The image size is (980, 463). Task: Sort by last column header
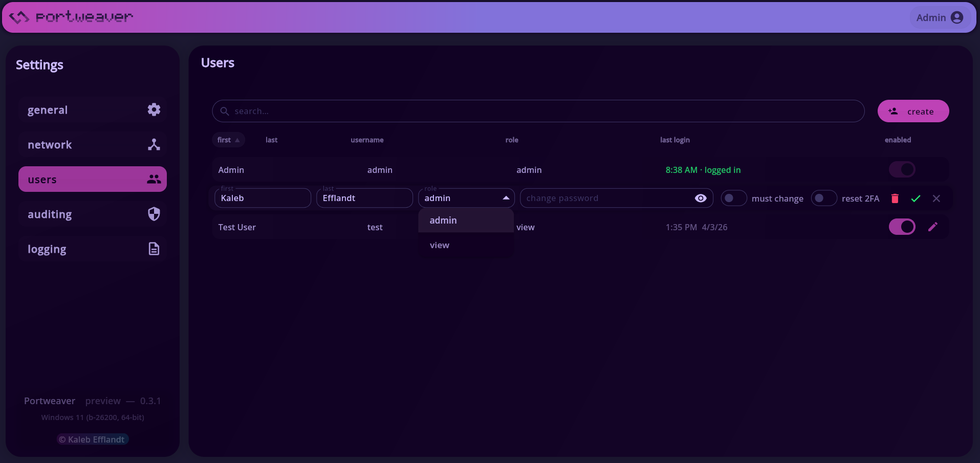(x=271, y=140)
